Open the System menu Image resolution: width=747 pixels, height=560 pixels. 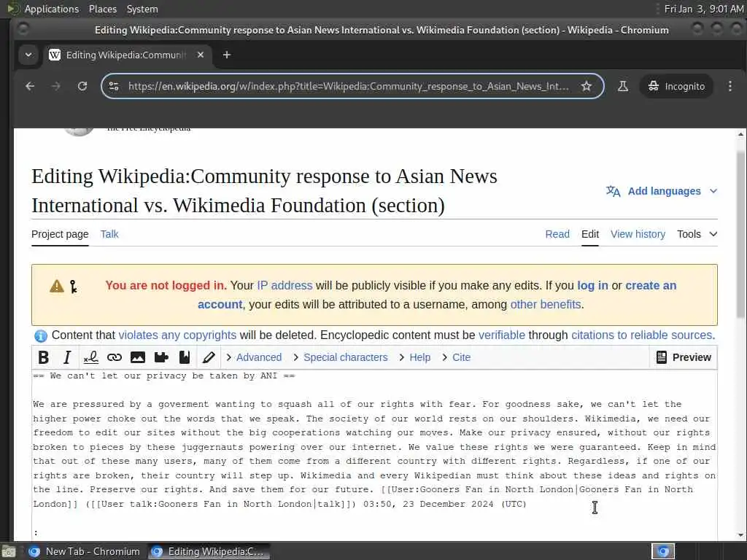(142, 9)
